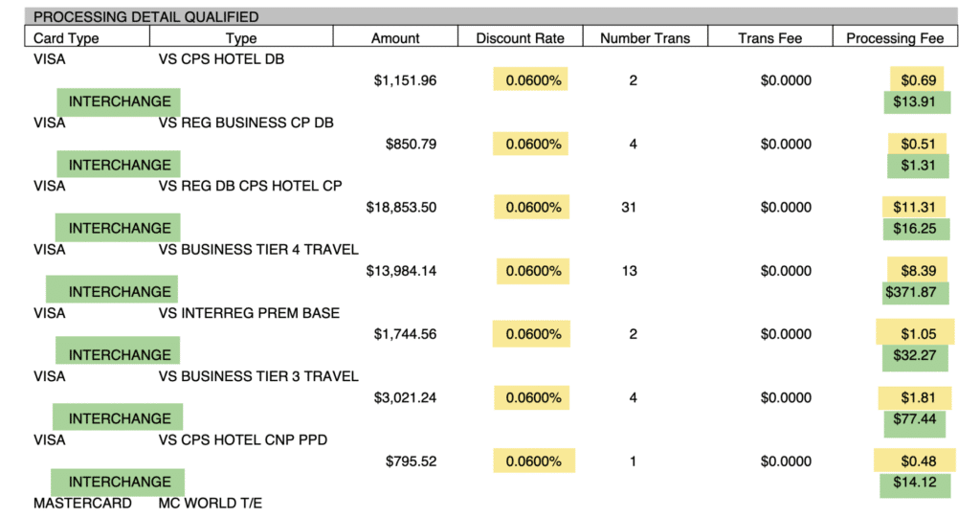Select the "Amount" column header
Viewport: 980px width, 517px height.
point(395,38)
